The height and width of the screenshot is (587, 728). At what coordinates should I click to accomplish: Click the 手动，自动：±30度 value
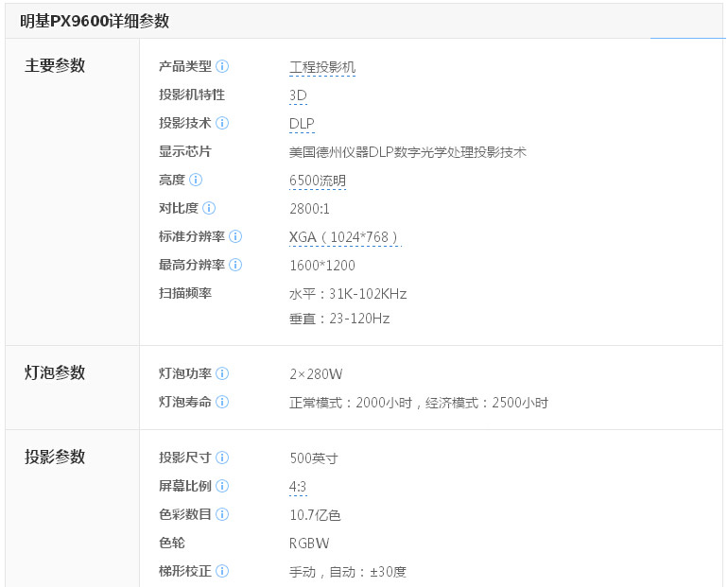pos(348,572)
